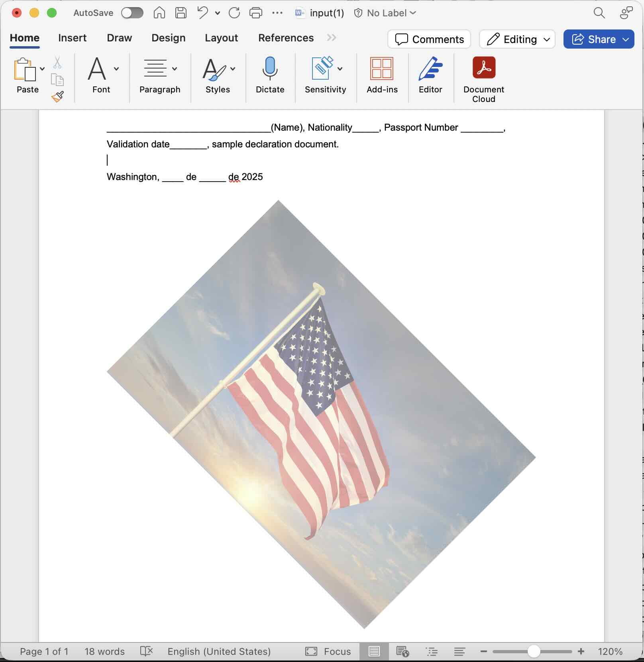The image size is (644, 662).
Task: Click the Copy icon
Action: 57,79
